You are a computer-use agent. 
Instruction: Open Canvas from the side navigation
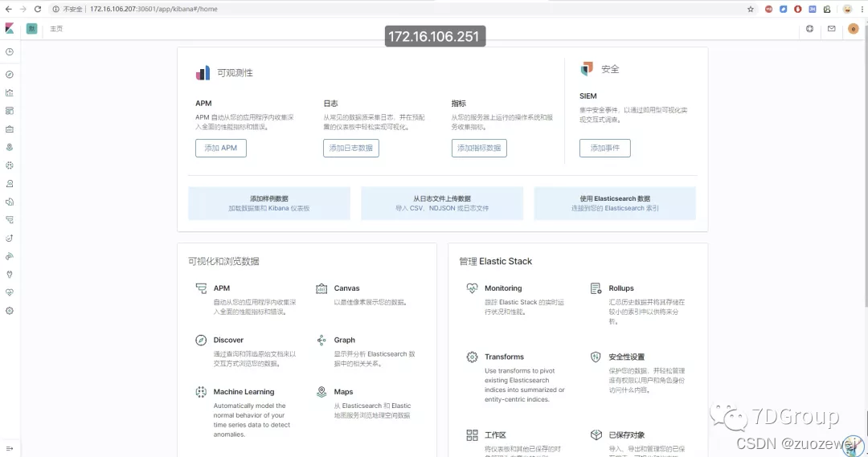click(10, 129)
